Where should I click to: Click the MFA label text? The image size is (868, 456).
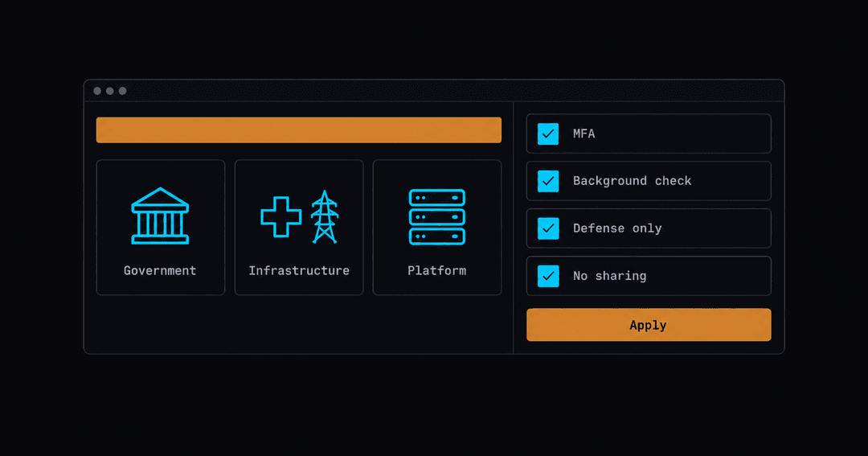click(x=584, y=134)
